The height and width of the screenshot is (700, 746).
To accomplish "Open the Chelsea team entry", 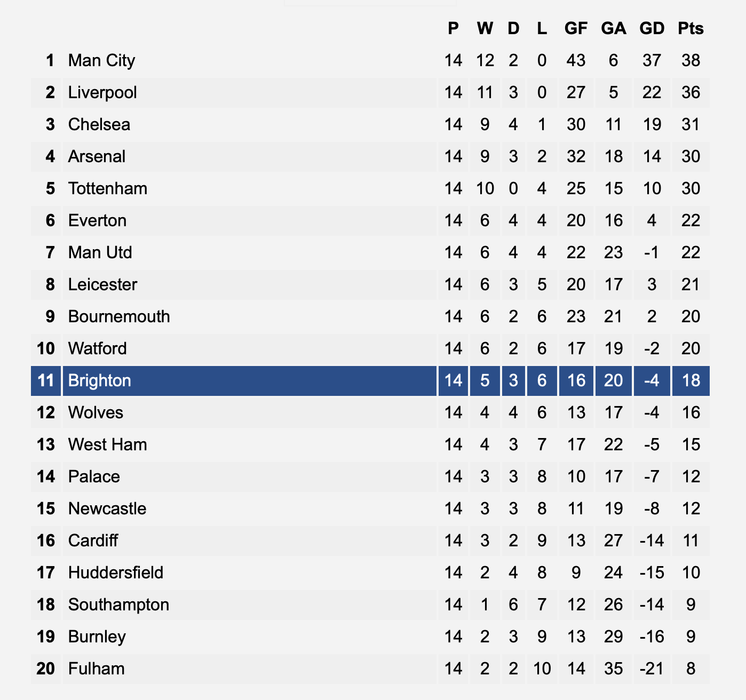I will click(99, 124).
